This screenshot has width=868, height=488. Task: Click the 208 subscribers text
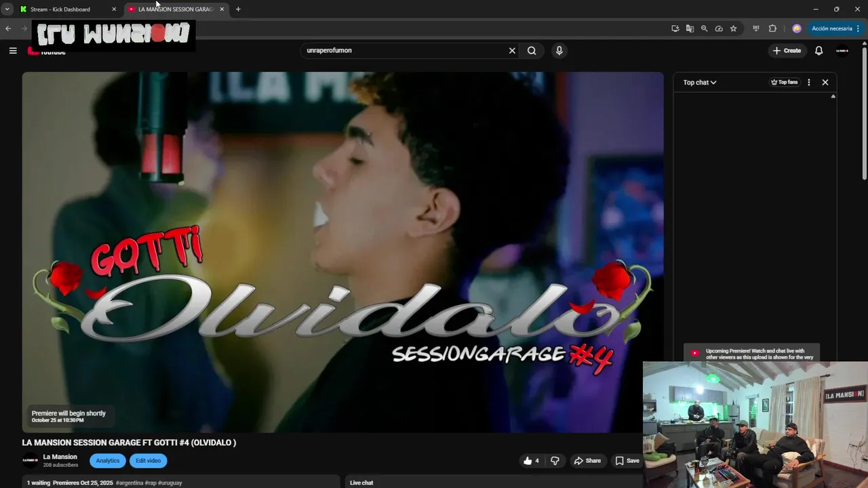60,465
